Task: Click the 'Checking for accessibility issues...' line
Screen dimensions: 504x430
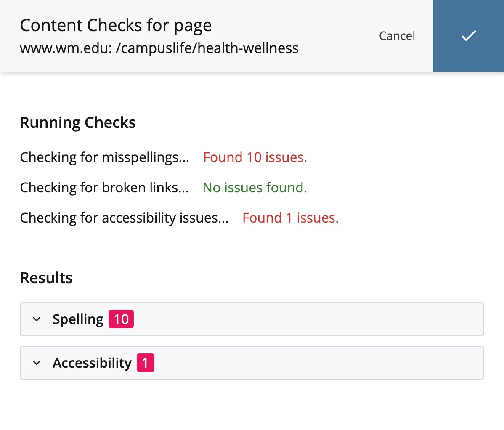Action: tap(124, 218)
